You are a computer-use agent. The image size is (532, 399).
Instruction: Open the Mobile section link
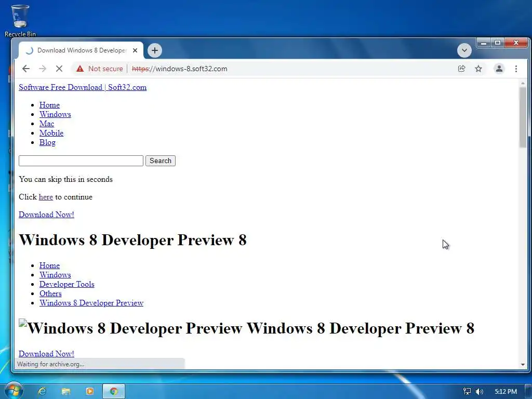[51, 133]
